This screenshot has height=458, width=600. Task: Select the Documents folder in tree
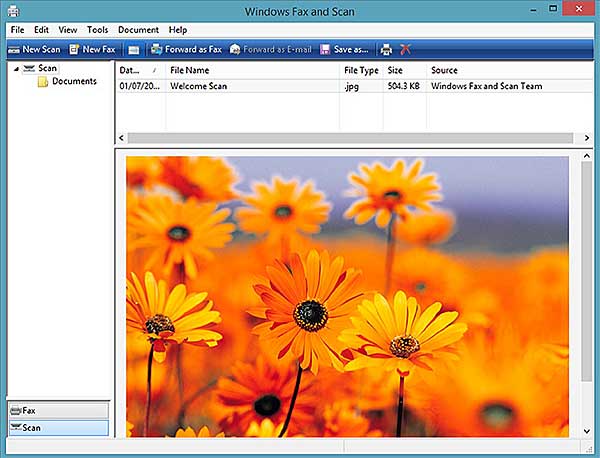coord(73,82)
